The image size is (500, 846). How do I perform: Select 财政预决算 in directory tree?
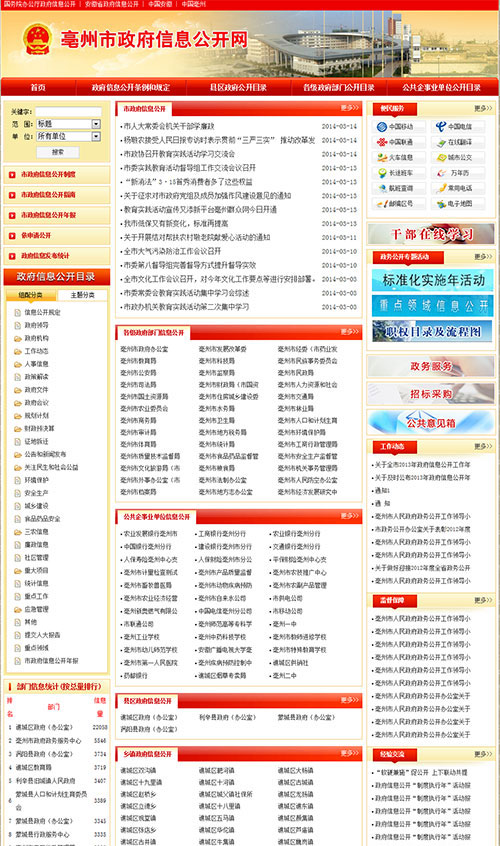39,428
